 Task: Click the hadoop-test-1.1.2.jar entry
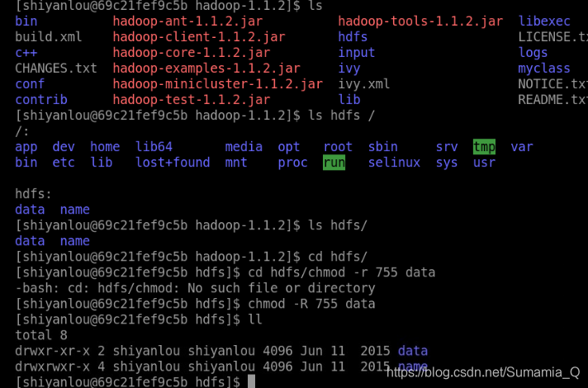(x=192, y=100)
